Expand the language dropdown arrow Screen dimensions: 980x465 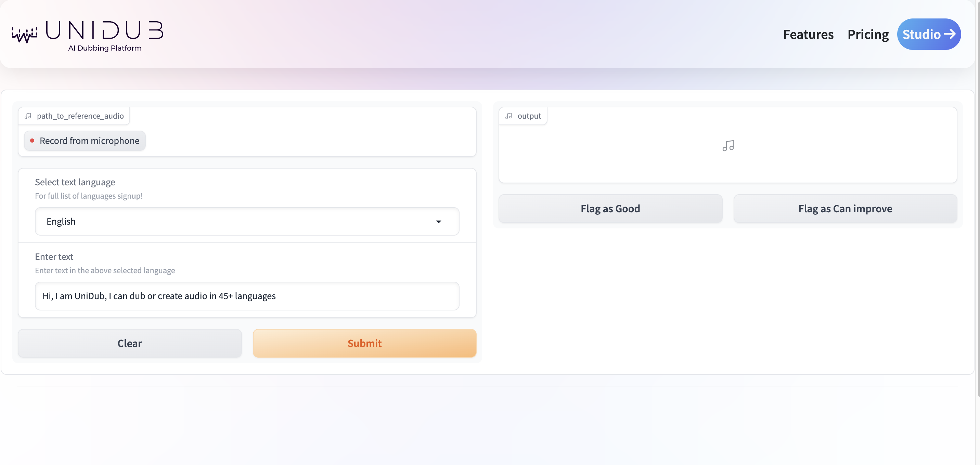pyautogui.click(x=438, y=222)
